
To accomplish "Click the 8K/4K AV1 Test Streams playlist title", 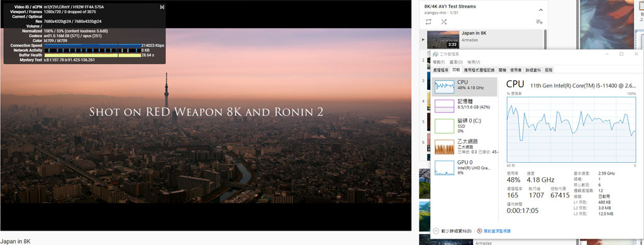I will pos(450,6).
